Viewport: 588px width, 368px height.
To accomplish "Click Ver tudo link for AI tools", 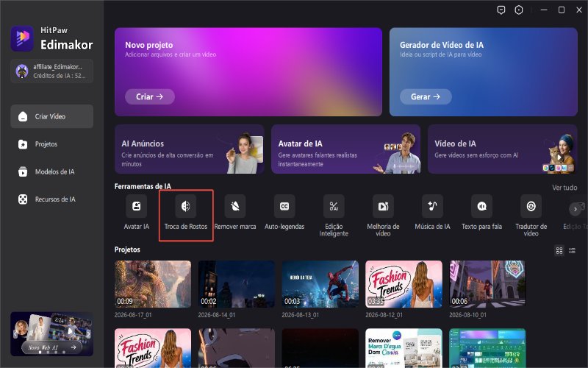I will (564, 188).
